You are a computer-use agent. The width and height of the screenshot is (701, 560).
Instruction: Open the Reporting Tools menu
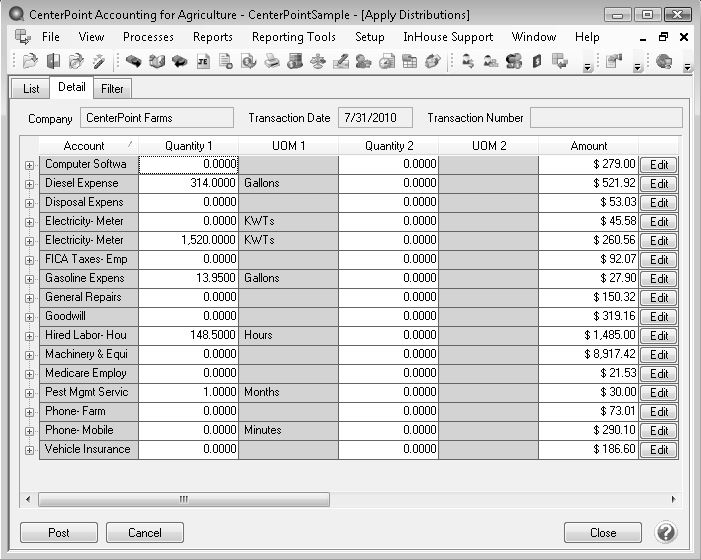293,37
